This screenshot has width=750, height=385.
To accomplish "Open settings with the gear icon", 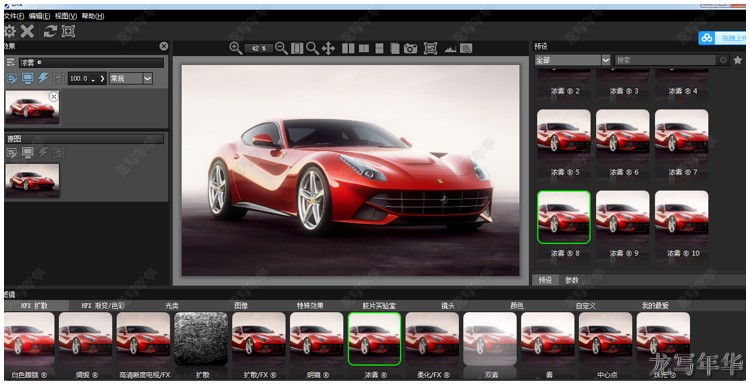I will point(10,31).
